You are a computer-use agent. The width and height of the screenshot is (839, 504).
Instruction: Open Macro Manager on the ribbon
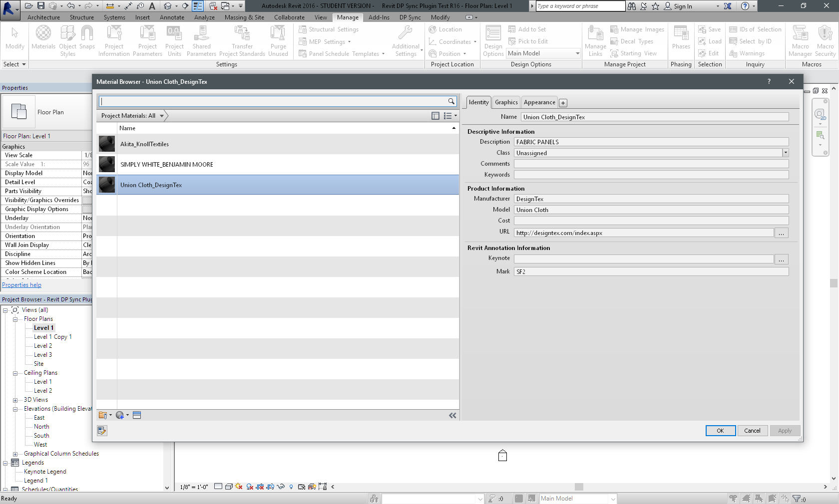(800, 41)
